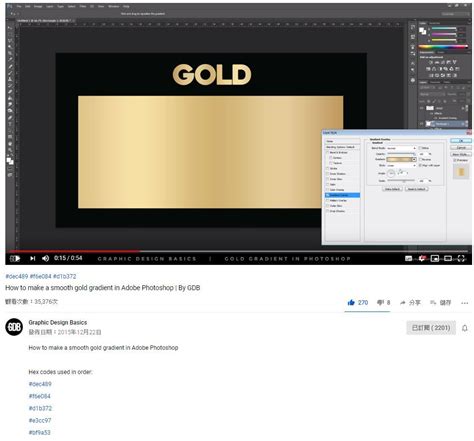Switch to miniplayer mode
Viewport: 474px width, 441px height.
(435, 258)
